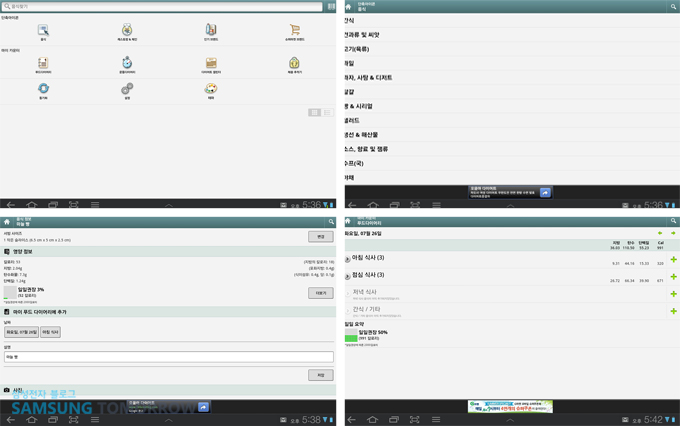Open the settings gears icon
The image size is (680, 426).
(x=127, y=89)
